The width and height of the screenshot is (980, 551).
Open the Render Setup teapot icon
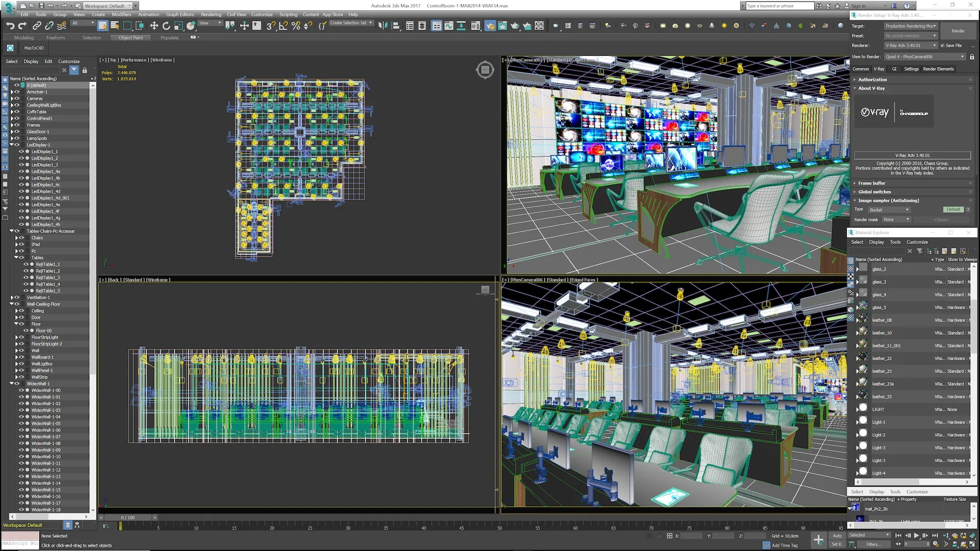tap(490, 26)
